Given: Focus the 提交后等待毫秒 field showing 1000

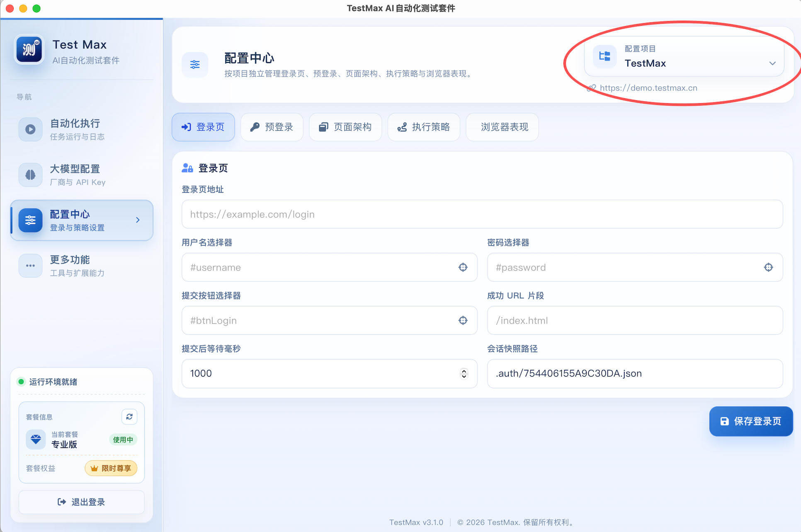Looking at the screenshot, I should point(330,373).
